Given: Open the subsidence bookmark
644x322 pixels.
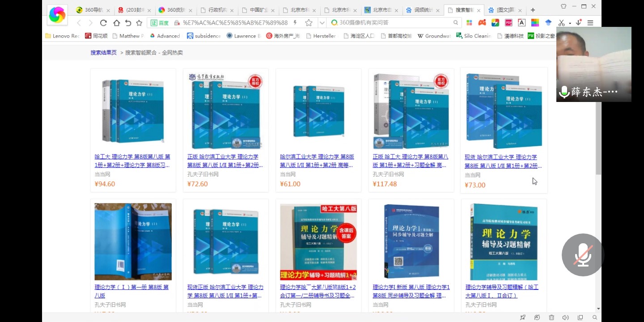Looking at the screenshot, I should (204, 36).
